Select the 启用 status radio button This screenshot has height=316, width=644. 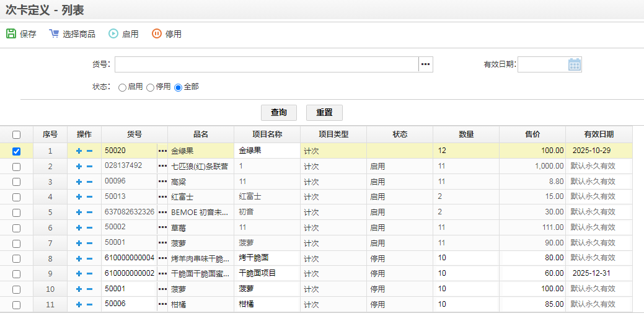coord(122,88)
